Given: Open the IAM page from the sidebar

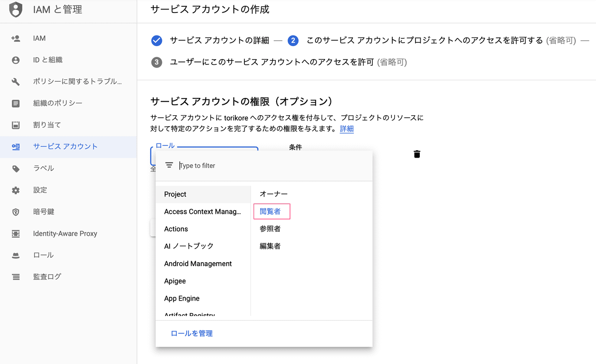Looking at the screenshot, I should coord(38,38).
